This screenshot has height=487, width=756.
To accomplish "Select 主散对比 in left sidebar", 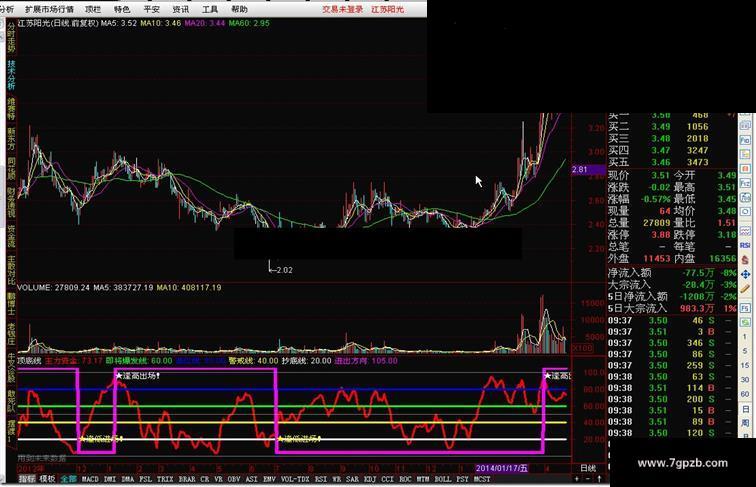I will coord(11,270).
